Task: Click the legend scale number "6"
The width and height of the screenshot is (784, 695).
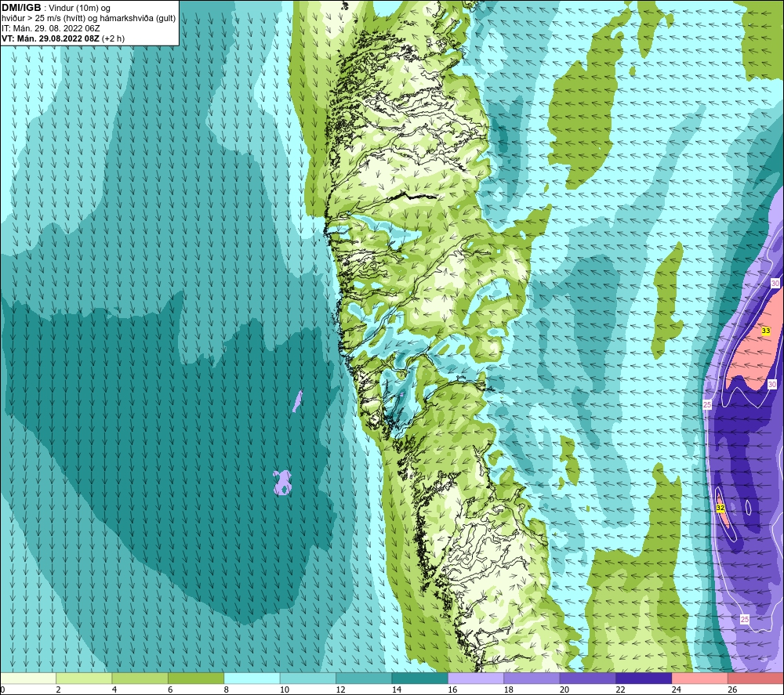Action: click(x=170, y=690)
